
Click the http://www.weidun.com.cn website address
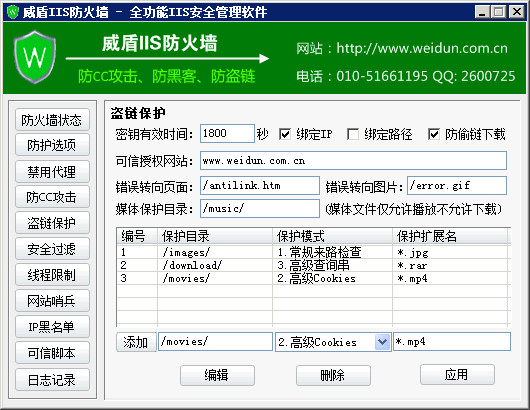(422, 48)
